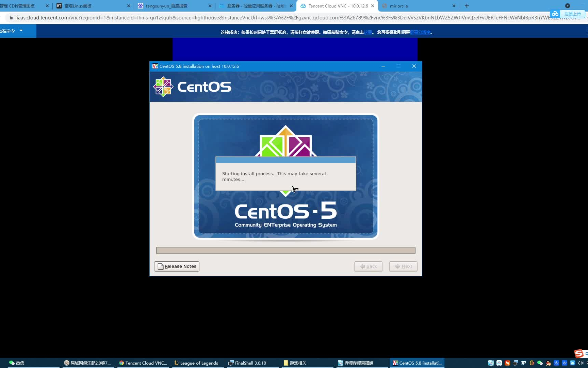
Task: Open Tencent Cloud VNC Chrome taskbar item
Action: [x=143, y=363]
